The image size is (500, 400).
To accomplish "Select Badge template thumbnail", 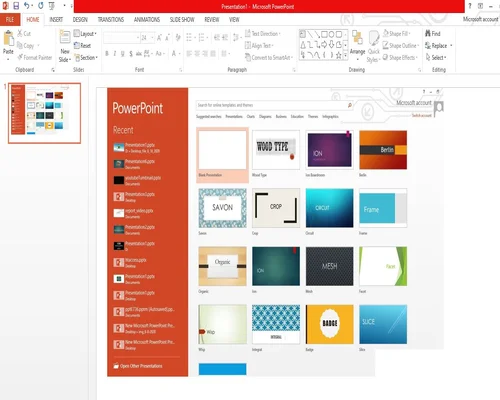I will tap(329, 324).
